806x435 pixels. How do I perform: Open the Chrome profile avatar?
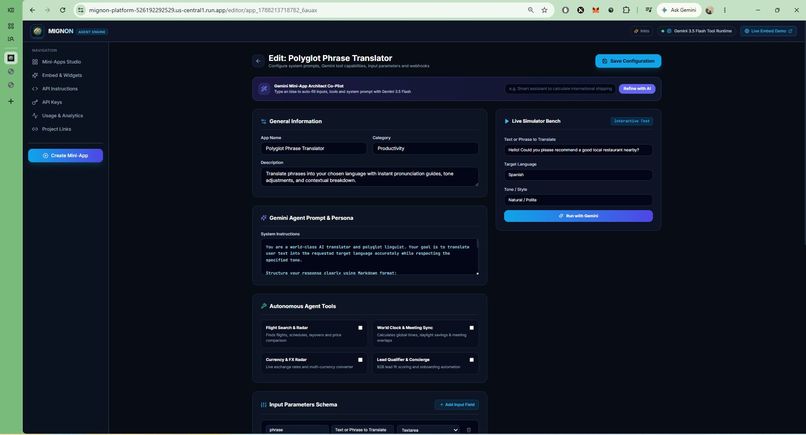709,10
